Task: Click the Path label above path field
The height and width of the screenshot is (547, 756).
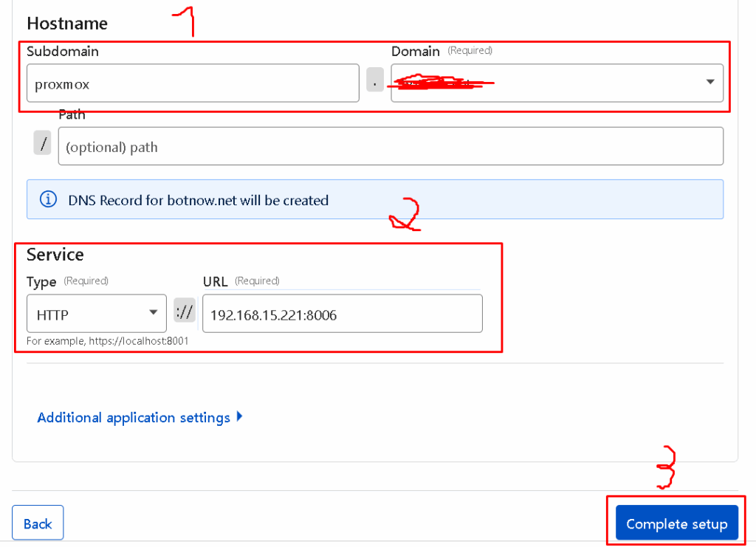Action: [72, 114]
